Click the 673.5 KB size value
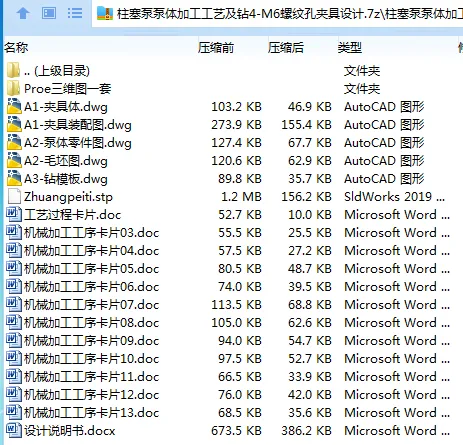463x445 pixels. click(x=236, y=431)
